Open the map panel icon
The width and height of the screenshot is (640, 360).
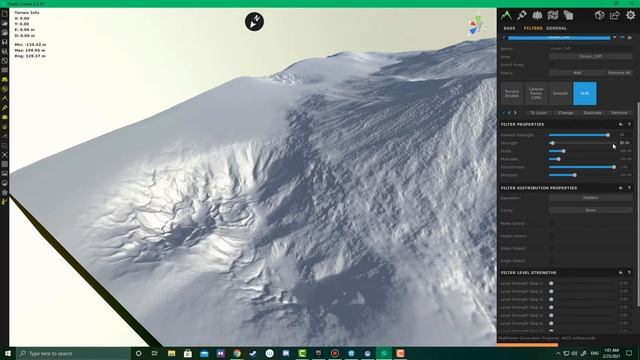tap(553, 16)
